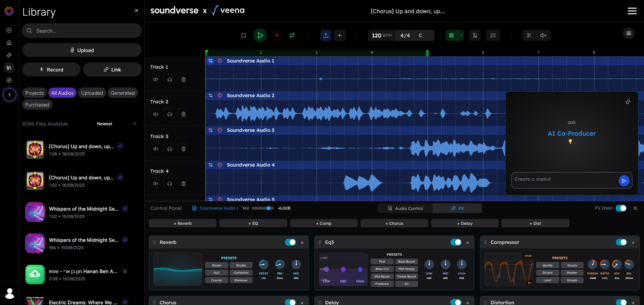Toggle the metronome icon

pos(475,35)
